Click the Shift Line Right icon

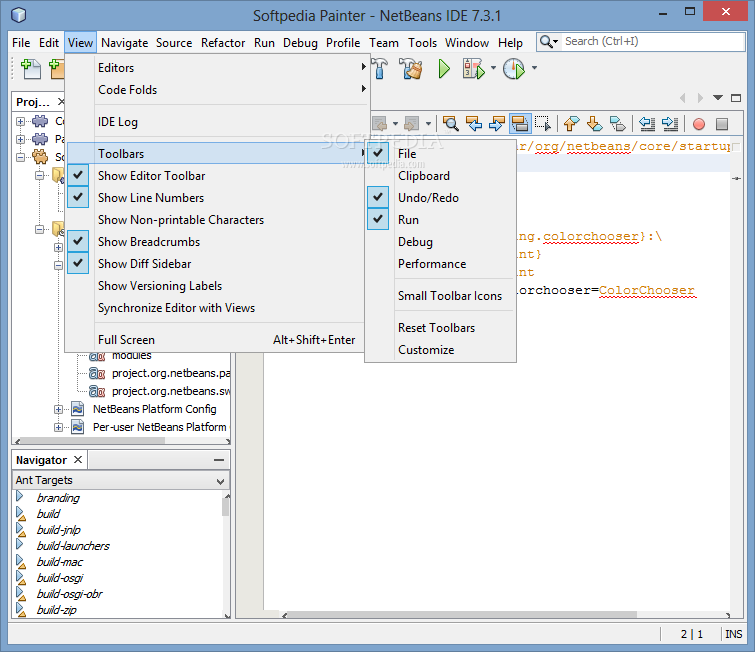(x=670, y=124)
